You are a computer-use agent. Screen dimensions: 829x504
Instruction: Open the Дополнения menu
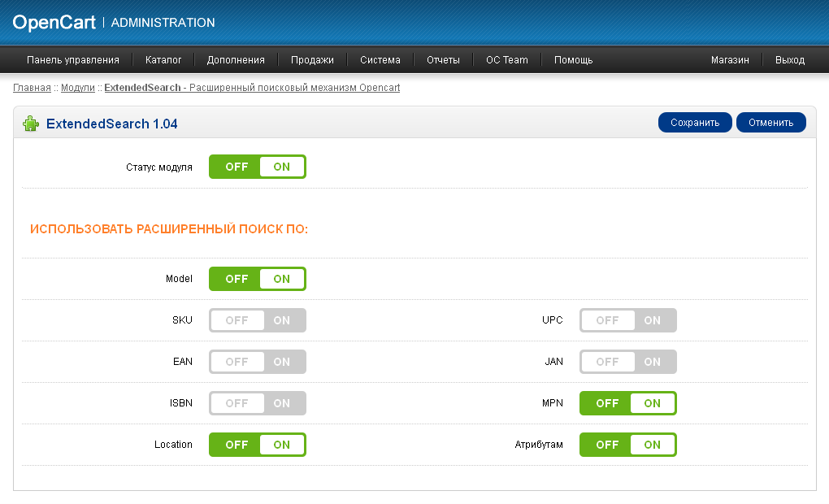236,60
